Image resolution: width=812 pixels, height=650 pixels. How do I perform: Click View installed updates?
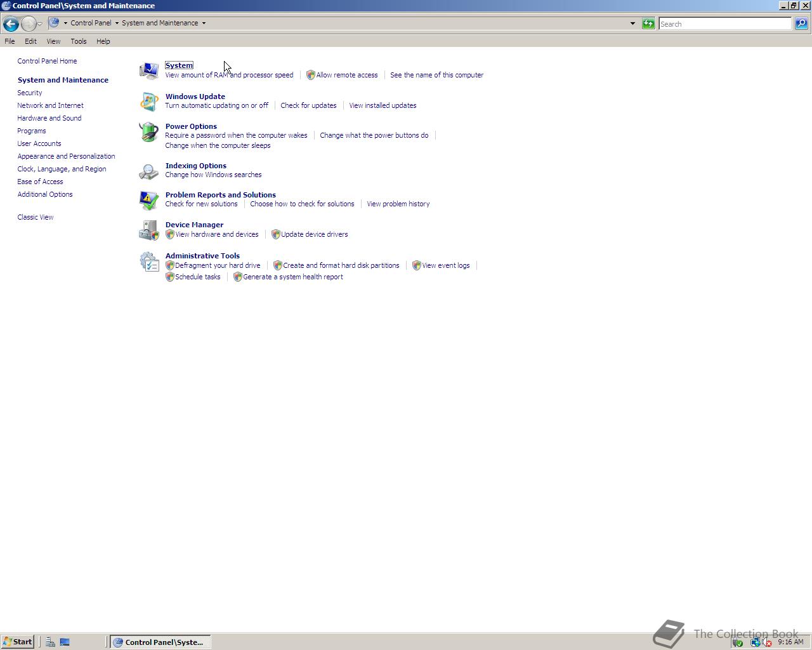[x=383, y=105]
